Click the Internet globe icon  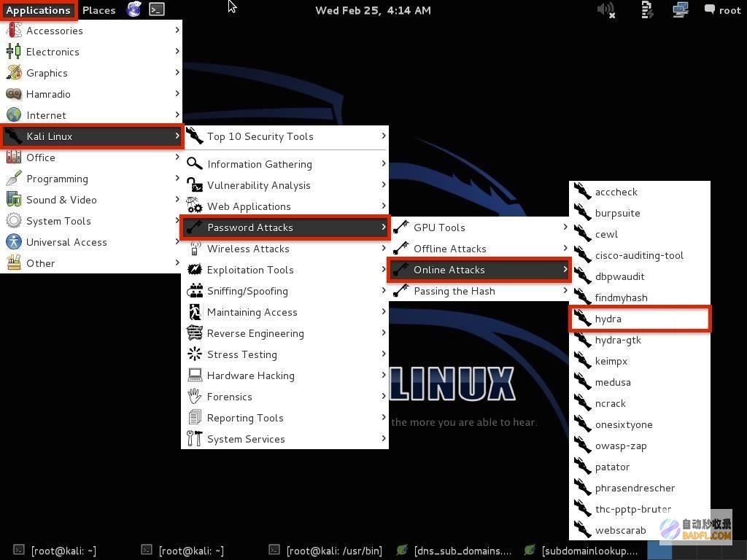pos(13,114)
